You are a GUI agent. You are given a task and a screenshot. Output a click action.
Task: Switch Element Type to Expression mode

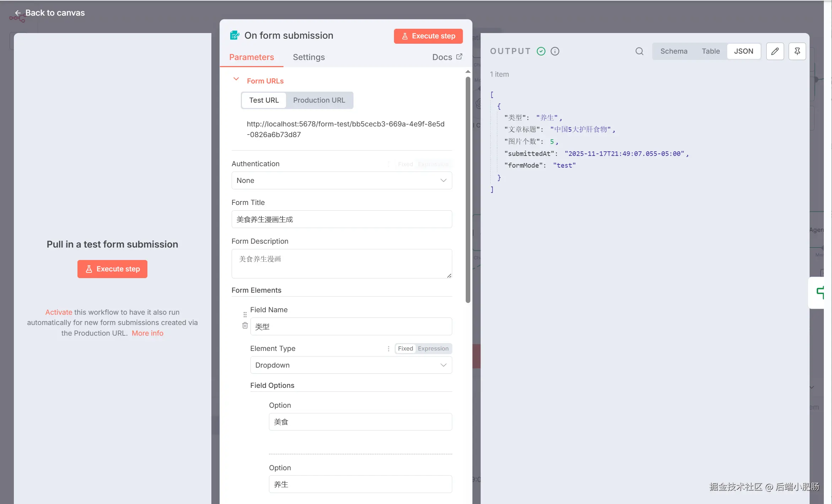(433, 349)
